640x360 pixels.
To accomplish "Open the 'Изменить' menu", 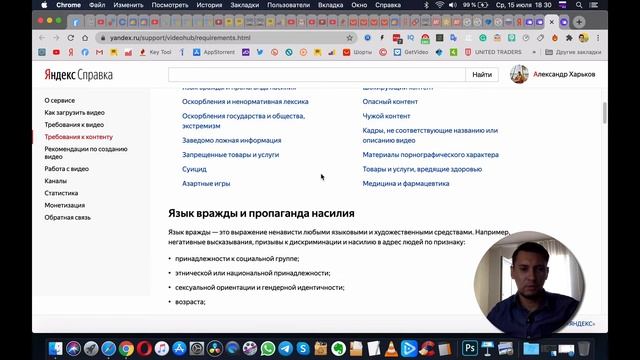I will coord(128,5).
